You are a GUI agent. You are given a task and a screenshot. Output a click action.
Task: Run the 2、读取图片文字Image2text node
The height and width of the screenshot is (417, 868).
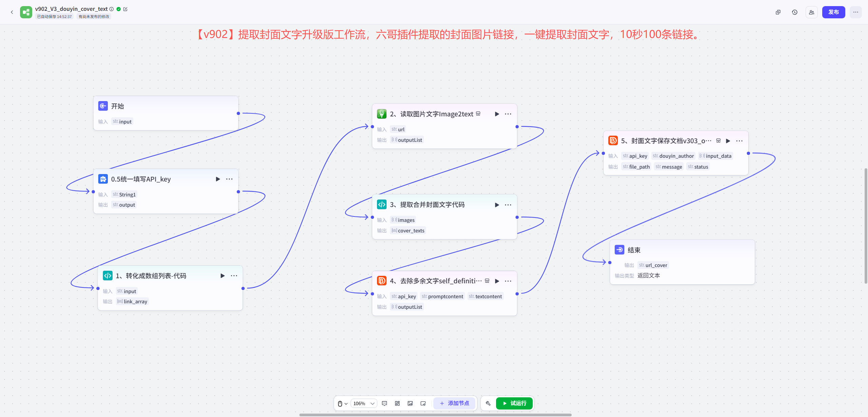(497, 114)
